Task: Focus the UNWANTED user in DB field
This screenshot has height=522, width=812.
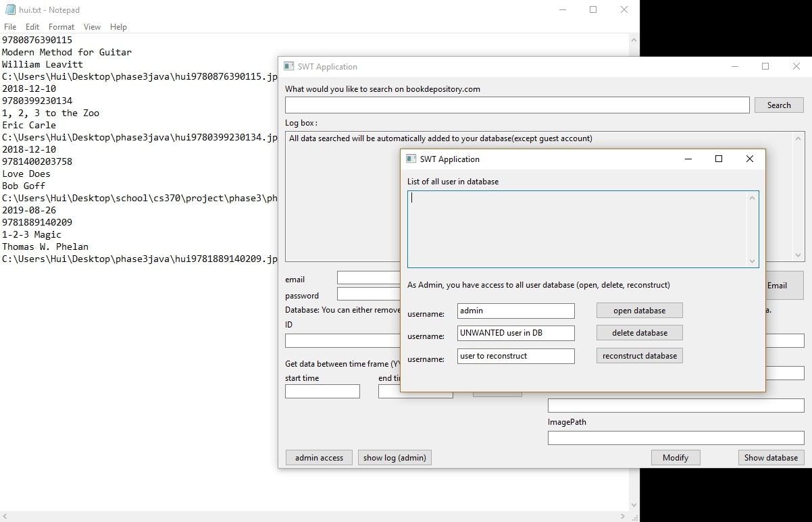Action: click(x=515, y=333)
